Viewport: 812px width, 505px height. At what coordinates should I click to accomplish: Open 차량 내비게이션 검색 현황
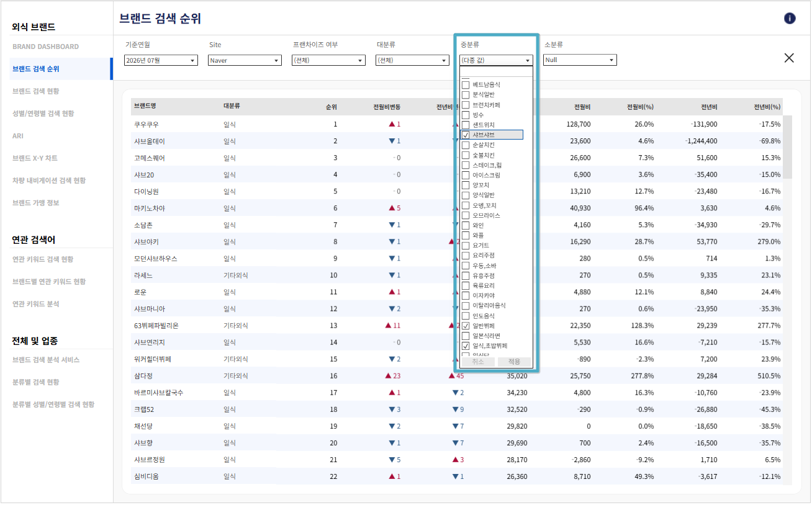point(49,181)
